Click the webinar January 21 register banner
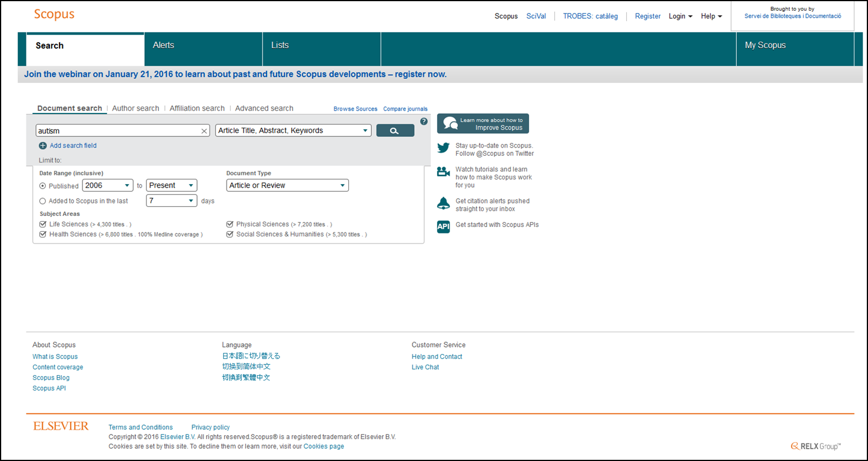 point(235,74)
